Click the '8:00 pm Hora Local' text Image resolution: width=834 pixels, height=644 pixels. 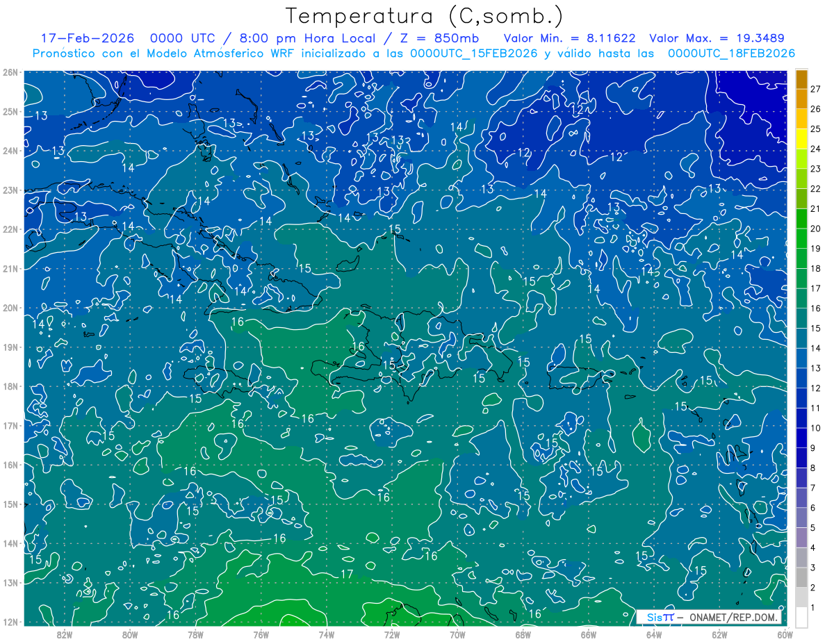pos(306,38)
